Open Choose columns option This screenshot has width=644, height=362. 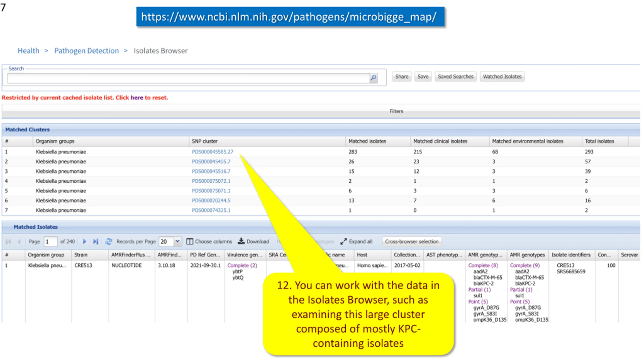(x=209, y=241)
